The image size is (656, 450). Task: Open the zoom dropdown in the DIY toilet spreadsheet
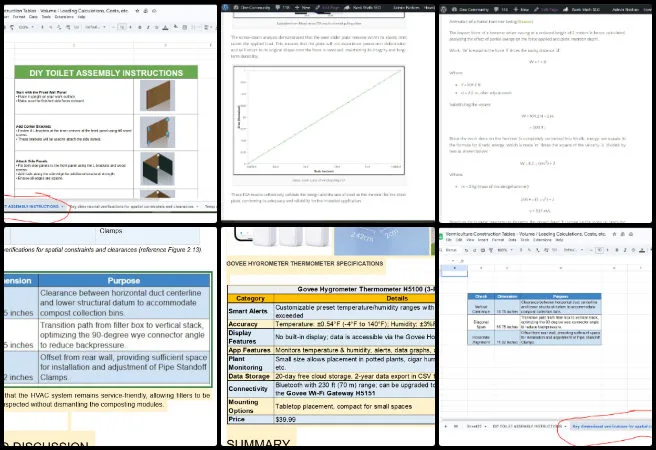(26, 27)
